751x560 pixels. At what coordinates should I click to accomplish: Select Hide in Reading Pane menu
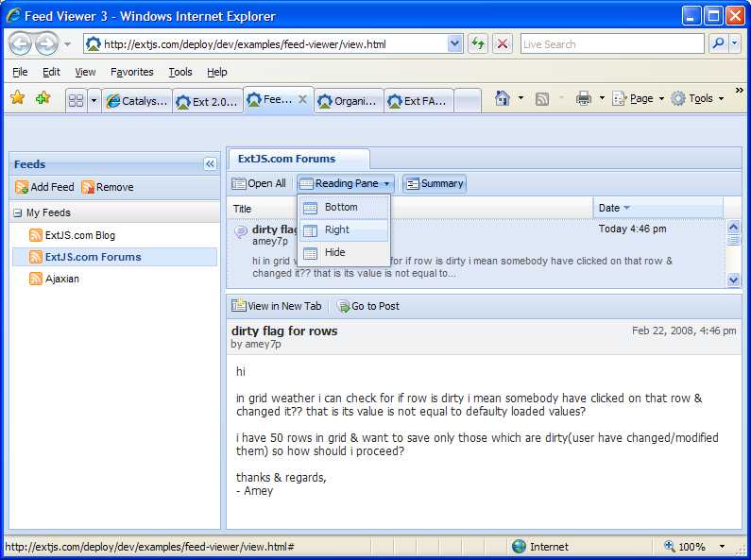334,252
